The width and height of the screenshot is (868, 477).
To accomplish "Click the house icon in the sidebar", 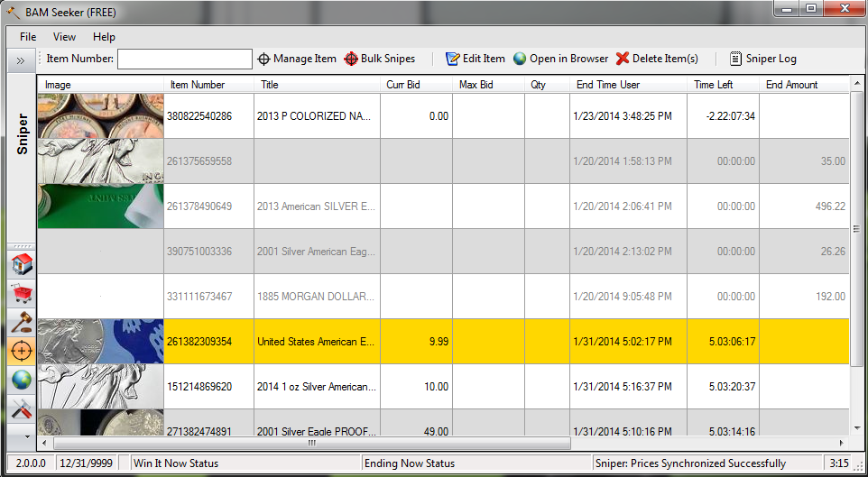I will 22,264.
